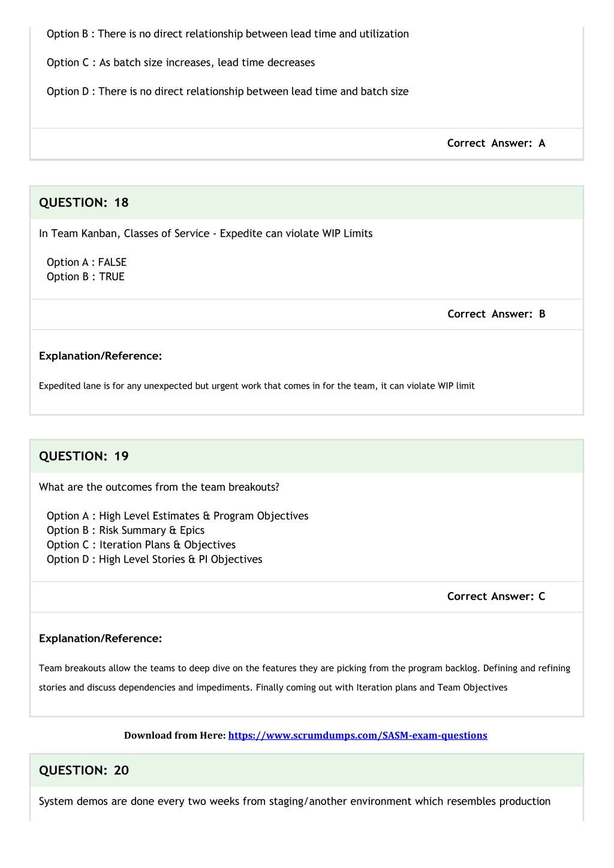The height and width of the screenshot is (868, 614).
Task: Select Option C about batch size increases
Action: [x=180, y=62]
